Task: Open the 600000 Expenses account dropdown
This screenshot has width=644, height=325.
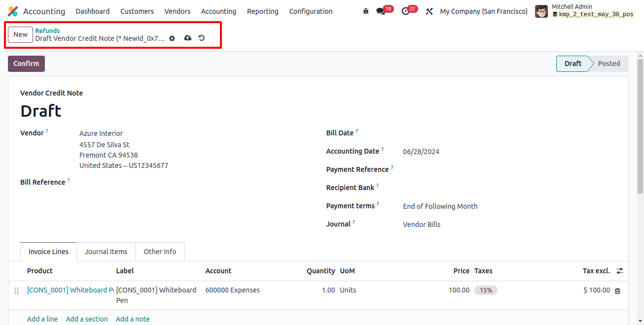Action: point(233,290)
